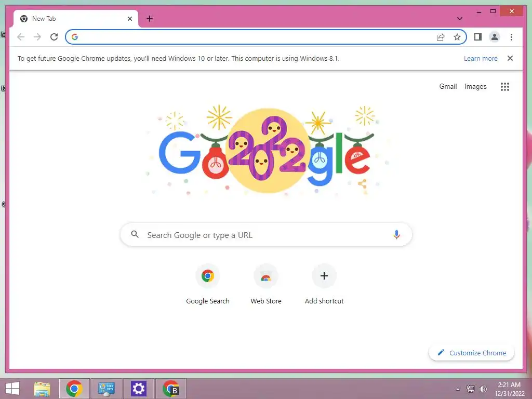Viewport: 532px width, 399px height.
Task: Open File Explorer from the taskbar
Action: coord(42,389)
